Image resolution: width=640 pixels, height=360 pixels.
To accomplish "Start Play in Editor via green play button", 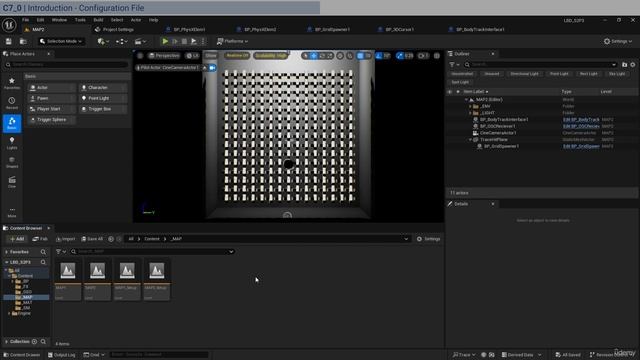I will 165,41.
